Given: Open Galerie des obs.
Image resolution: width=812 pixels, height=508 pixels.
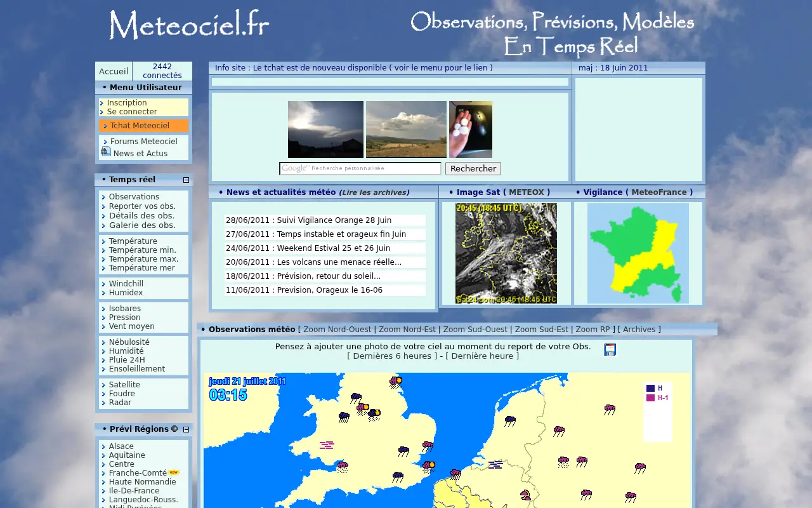Looking at the screenshot, I should pyautogui.click(x=142, y=225).
